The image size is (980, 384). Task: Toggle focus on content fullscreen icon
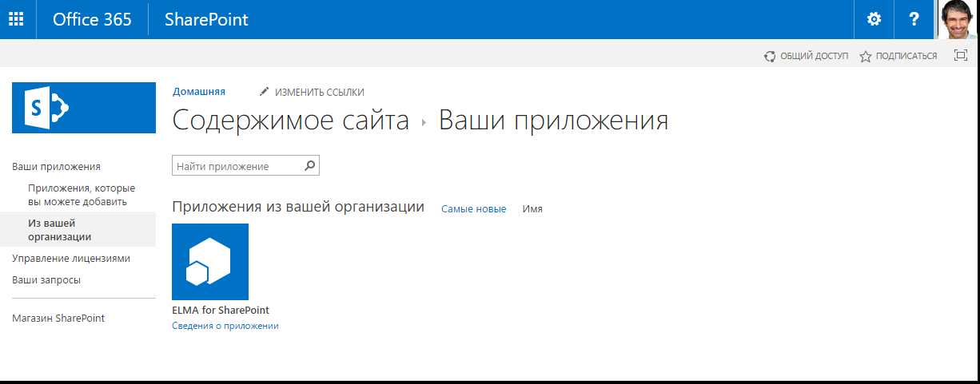pyautogui.click(x=961, y=56)
